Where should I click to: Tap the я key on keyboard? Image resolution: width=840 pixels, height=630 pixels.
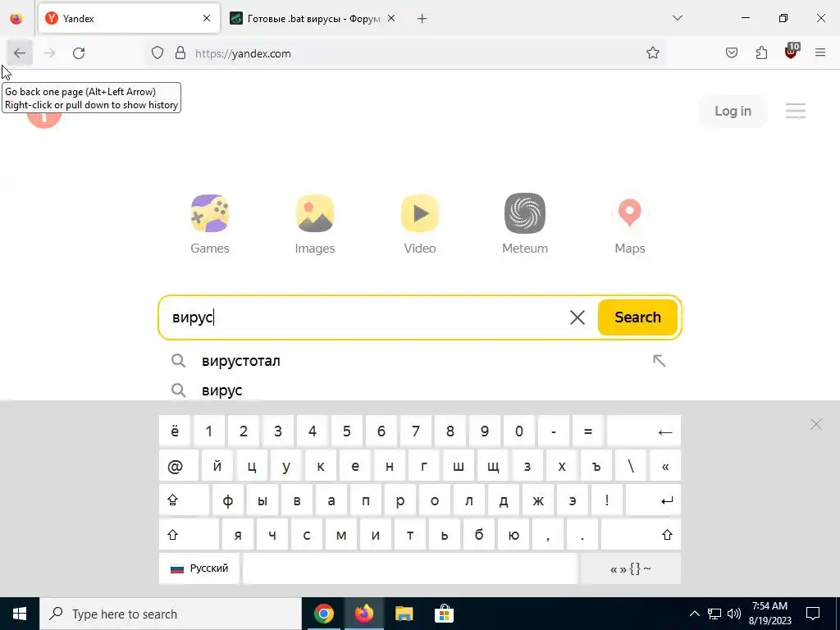click(x=238, y=535)
